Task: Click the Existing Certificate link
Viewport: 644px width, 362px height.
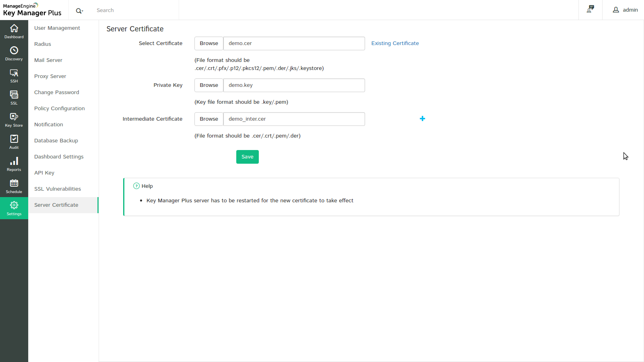Action: [395, 43]
